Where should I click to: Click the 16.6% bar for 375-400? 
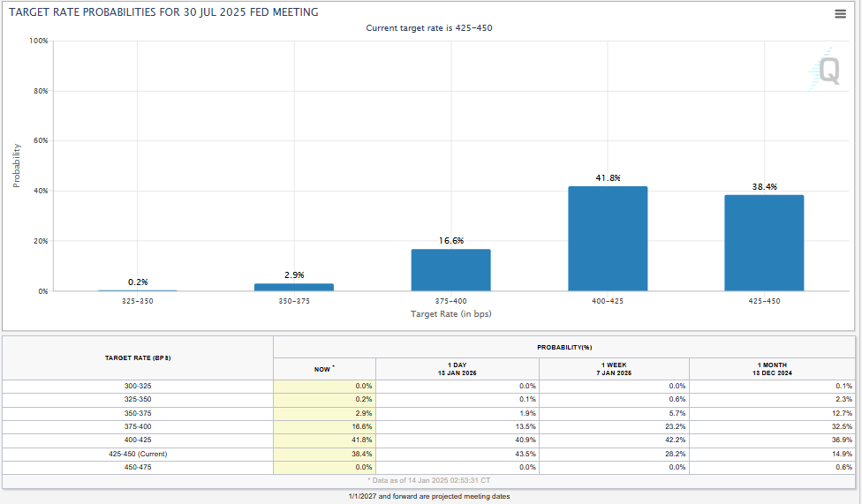click(450, 270)
